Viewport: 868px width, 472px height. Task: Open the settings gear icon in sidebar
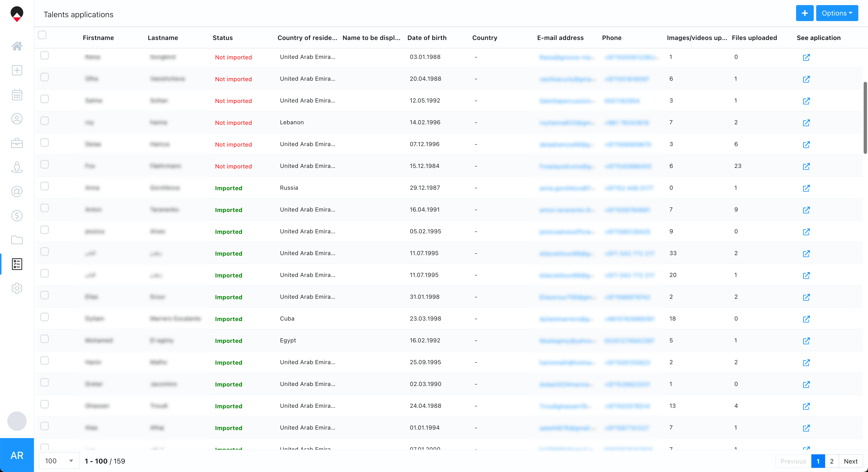tap(17, 289)
